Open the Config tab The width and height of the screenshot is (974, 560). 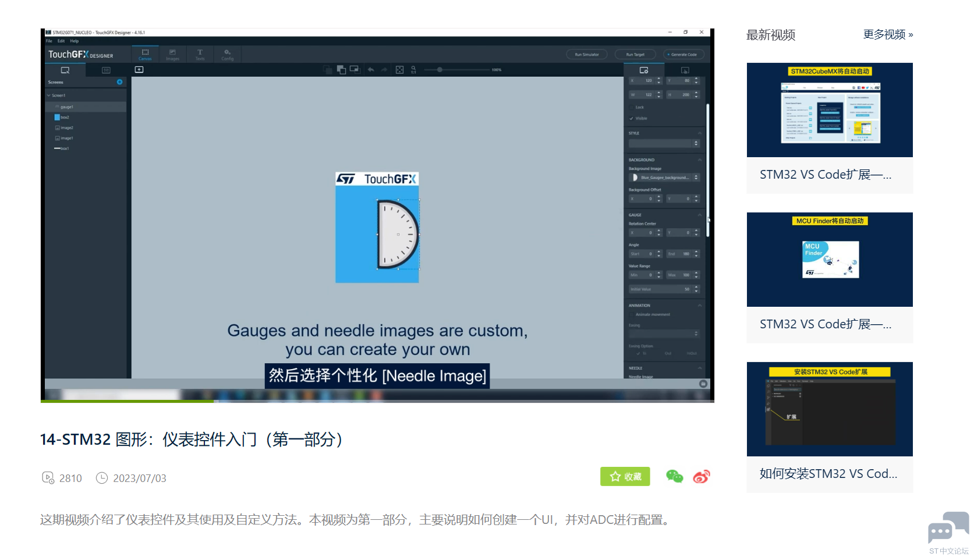[x=227, y=54]
